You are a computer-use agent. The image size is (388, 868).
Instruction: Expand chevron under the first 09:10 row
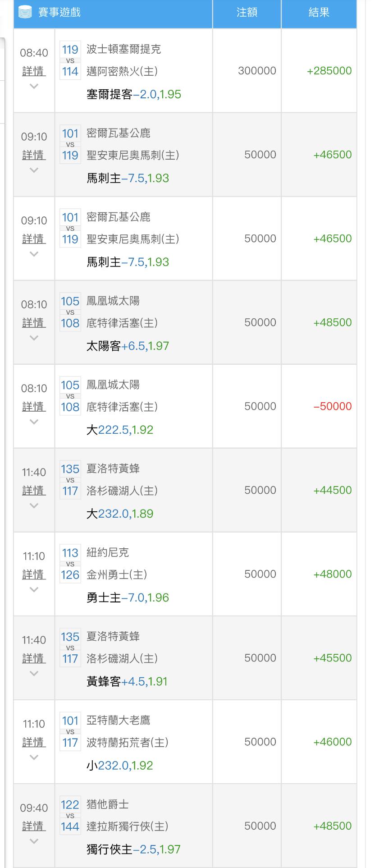coord(34,170)
